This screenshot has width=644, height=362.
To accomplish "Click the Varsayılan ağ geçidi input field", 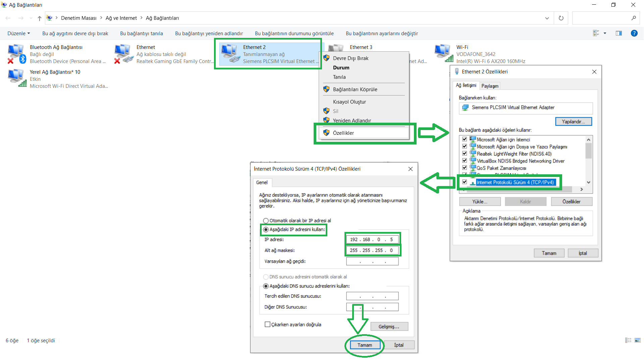I will click(x=372, y=261).
